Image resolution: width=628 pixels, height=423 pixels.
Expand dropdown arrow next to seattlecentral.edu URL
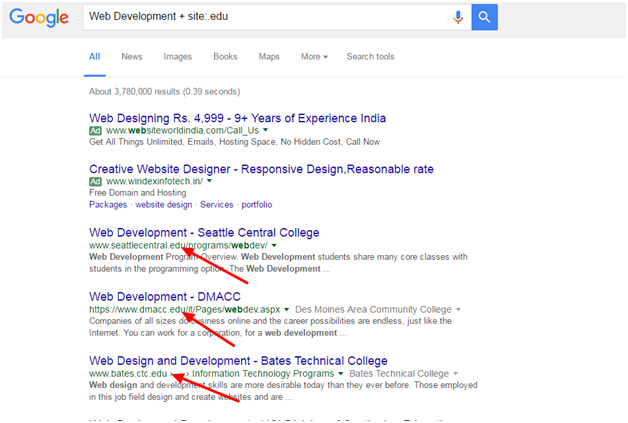(274, 246)
